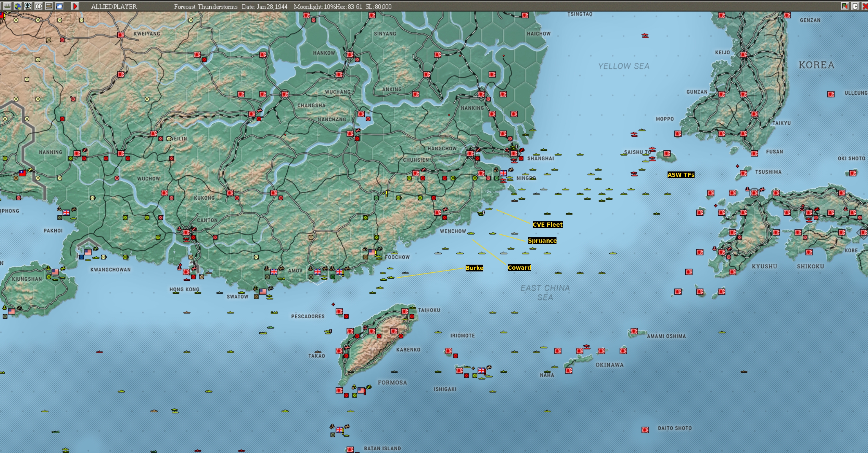Screen dimensions: 868x453
Task: Select the US flag at southern Formosa
Action: click(361, 390)
